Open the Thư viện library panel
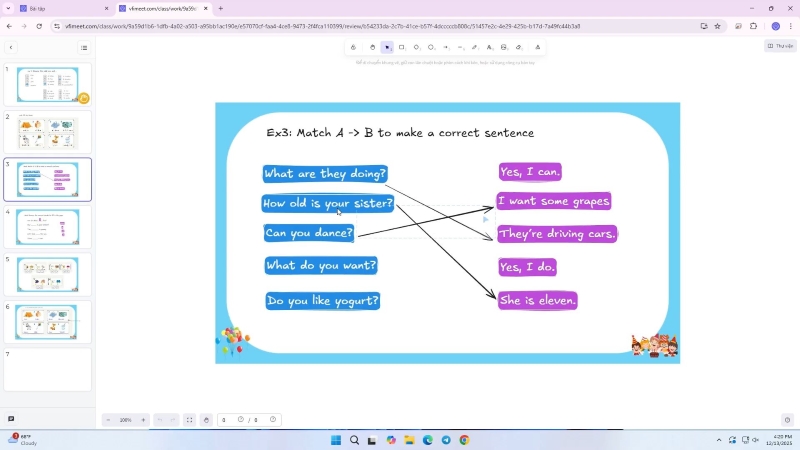This screenshot has width=800, height=450. click(x=780, y=46)
